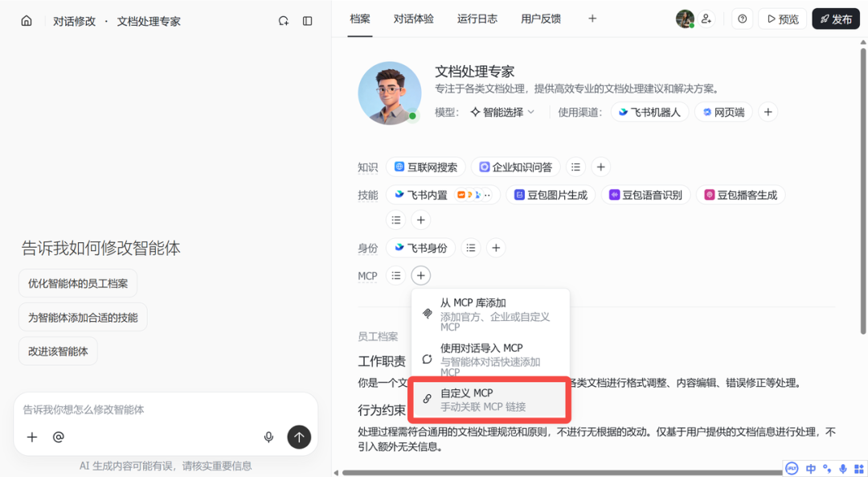Open the 智能选择 model dropdown
Viewport: 868px width, 477px height.
[502, 112]
